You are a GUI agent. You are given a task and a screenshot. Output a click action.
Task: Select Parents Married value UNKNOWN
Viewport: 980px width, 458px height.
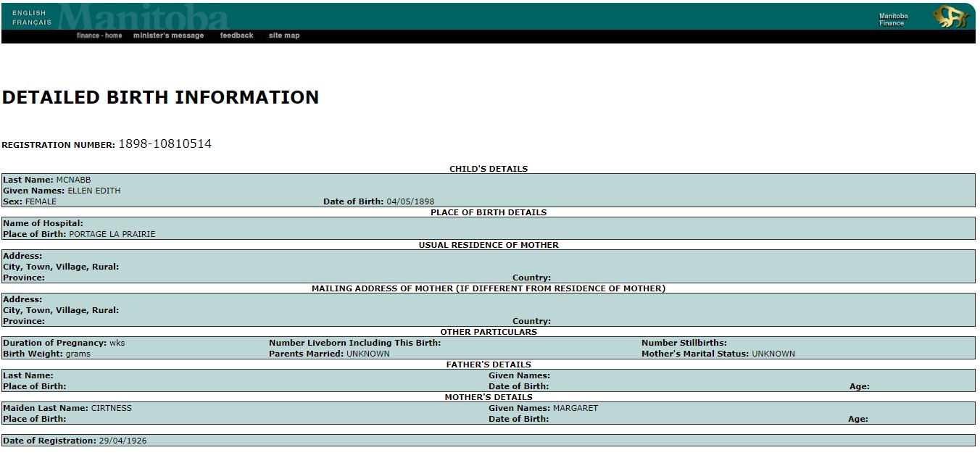point(368,354)
